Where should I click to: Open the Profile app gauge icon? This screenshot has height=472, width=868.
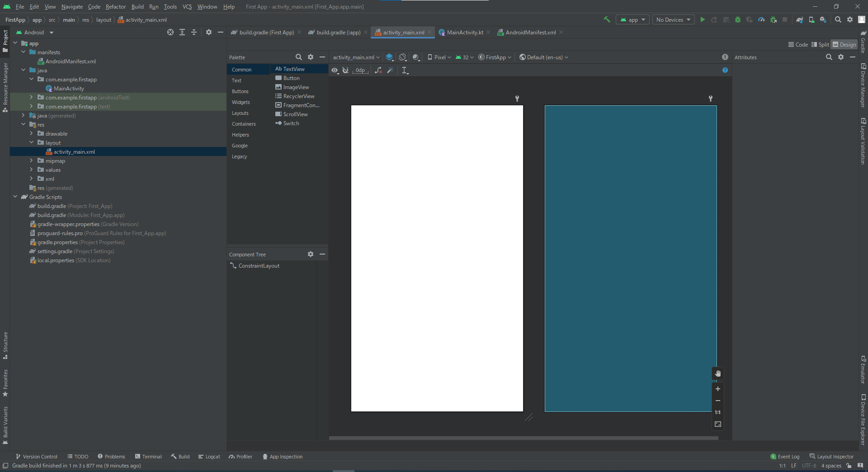click(x=761, y=19)
